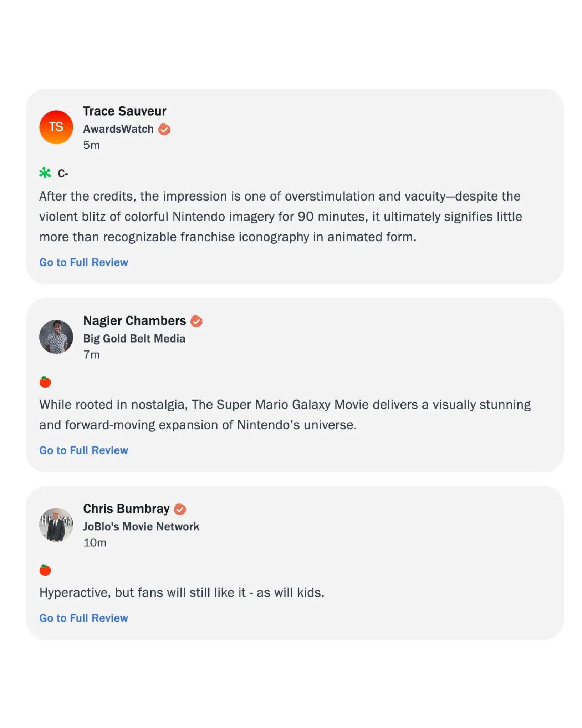Click Nagier Chambers' profile photo
582x728 pixels.
click(56, 337)
